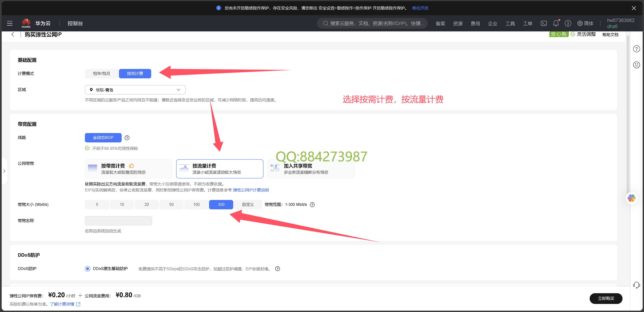This screenshot has height=312, width=644.
Task: Open the top bar help question icon
Action: click(x=568, y=23)
